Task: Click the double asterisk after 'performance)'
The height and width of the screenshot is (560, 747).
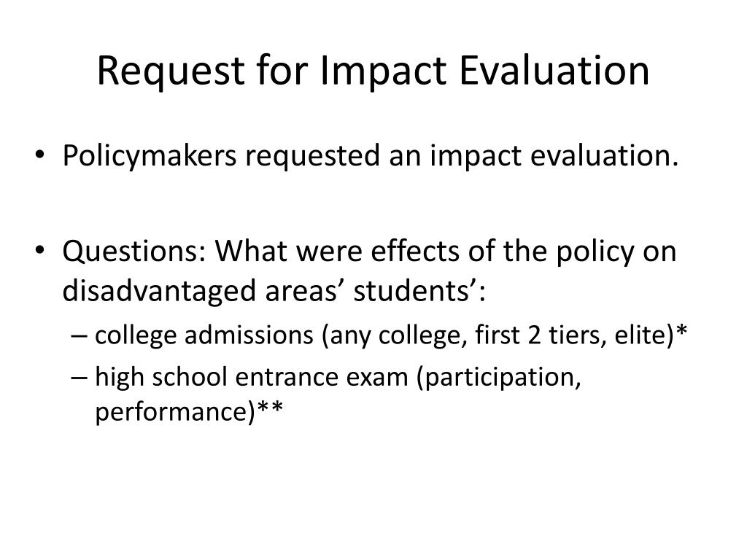Action: [270, 408]
